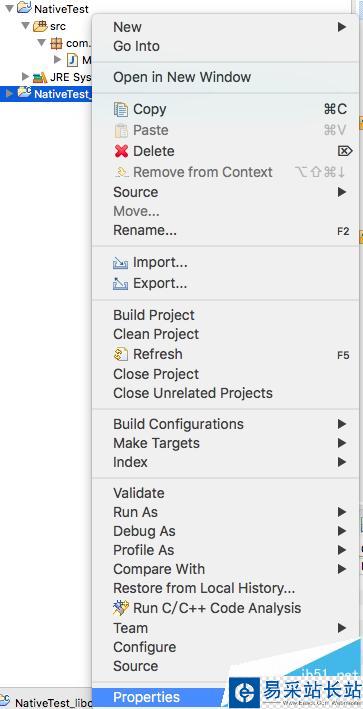Click the src source folder icon

40,26
